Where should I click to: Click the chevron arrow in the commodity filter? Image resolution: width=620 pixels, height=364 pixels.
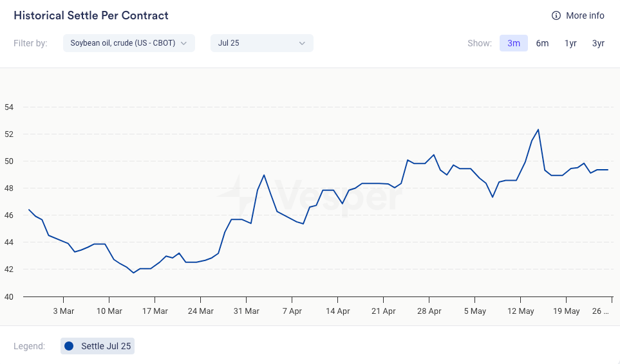(x=183, y=43)
